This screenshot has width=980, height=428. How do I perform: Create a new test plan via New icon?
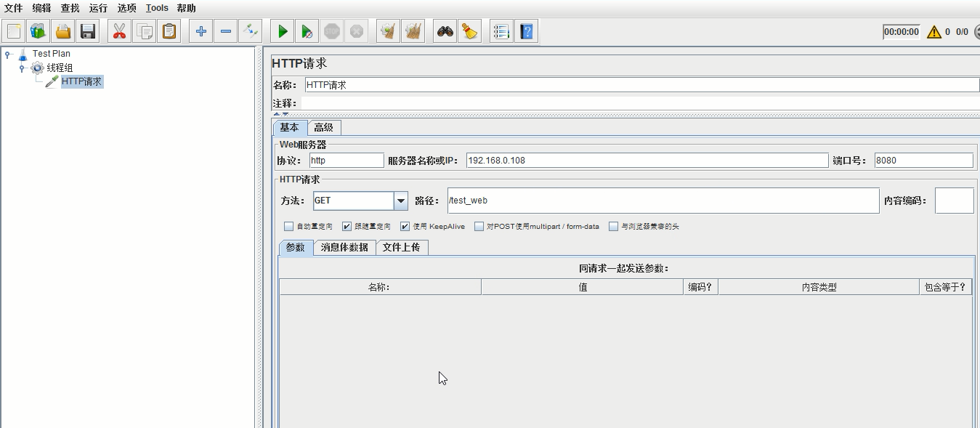[x=14, y=31]
